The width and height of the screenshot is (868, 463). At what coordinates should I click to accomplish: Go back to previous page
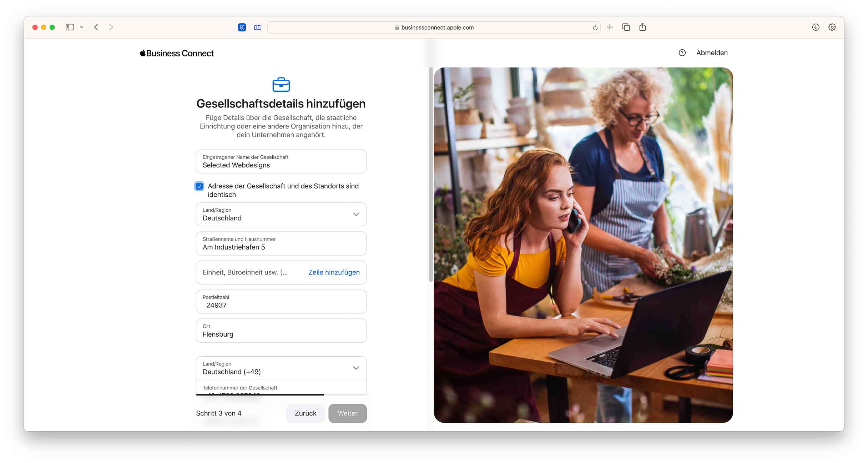[96, 27]
